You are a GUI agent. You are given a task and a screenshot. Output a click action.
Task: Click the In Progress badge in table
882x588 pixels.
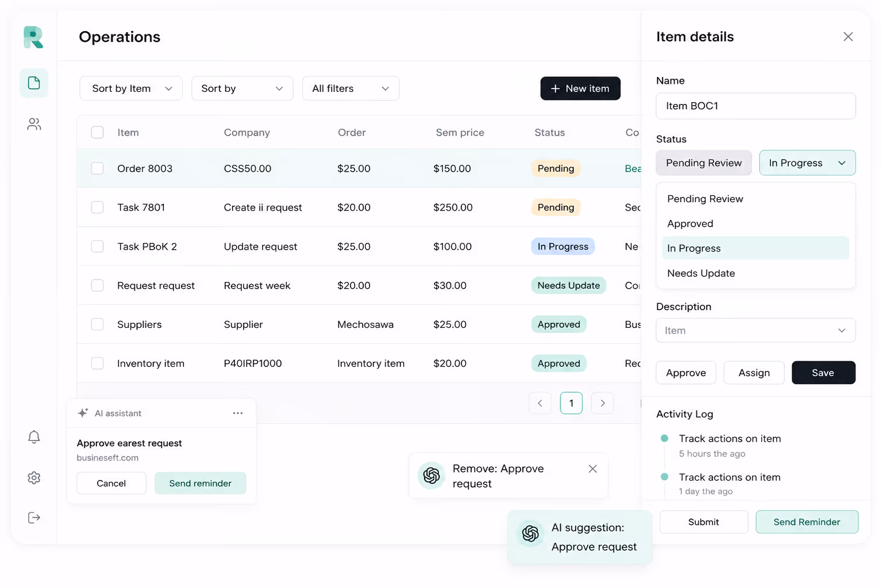(x=563, y=246)
